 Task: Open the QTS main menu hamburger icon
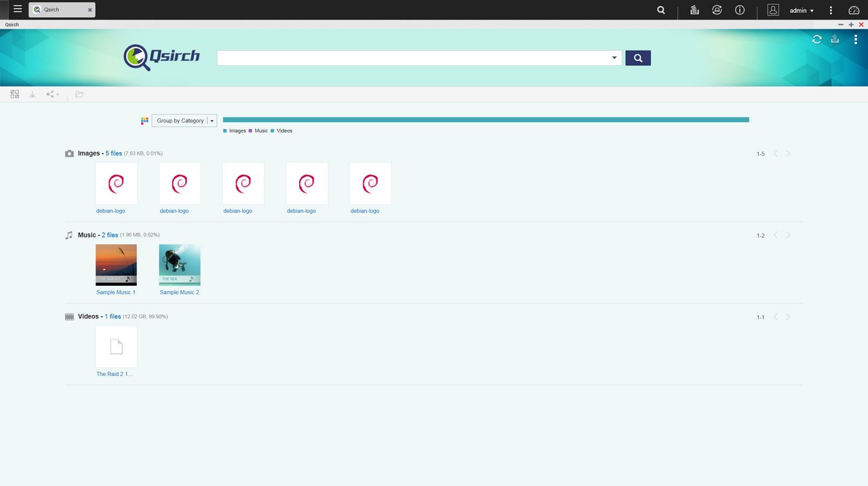tap(18, 10)
